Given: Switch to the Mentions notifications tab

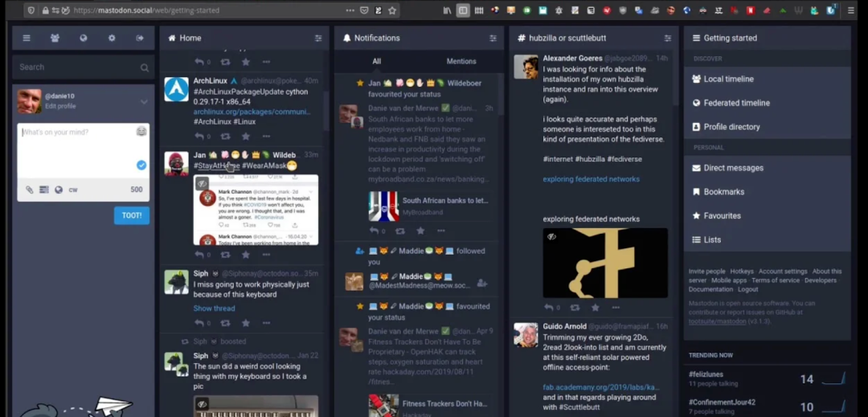Looking at the screenshot, I should 461,61.
